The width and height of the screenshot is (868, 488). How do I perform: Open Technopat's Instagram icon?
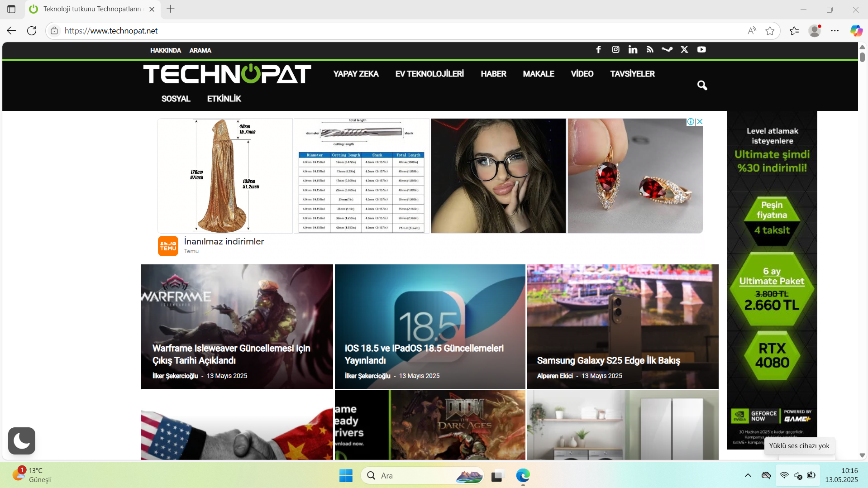(x=615, y=50)
